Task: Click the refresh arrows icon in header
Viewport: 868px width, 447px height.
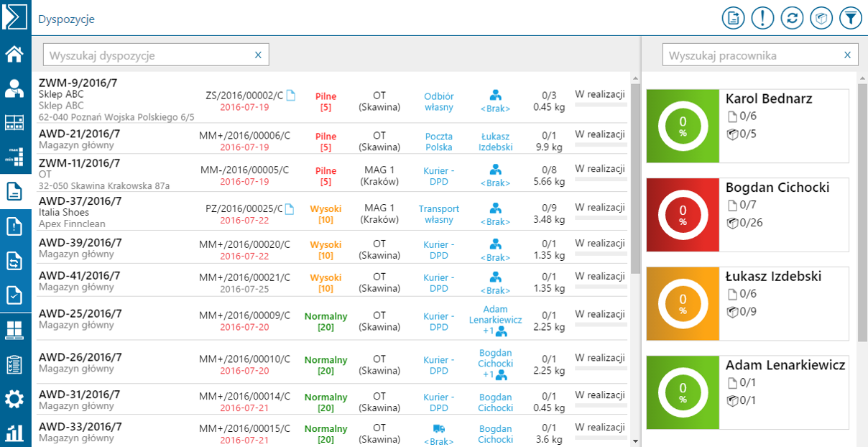Action: pyautogui.click(x=792, y=18)
